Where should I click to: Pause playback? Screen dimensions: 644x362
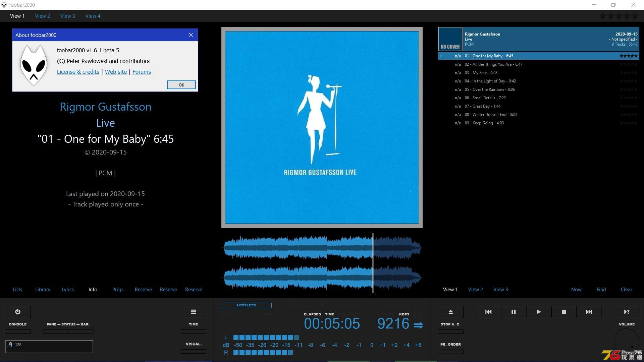click(x=514, y=312)
